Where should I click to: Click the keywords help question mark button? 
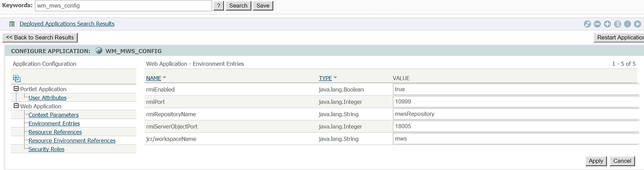coord(218,6)
